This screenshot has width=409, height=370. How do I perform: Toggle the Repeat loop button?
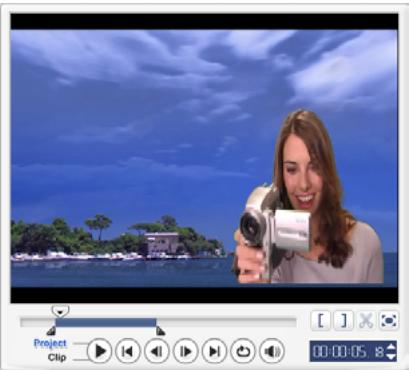[x=243, y=351]
